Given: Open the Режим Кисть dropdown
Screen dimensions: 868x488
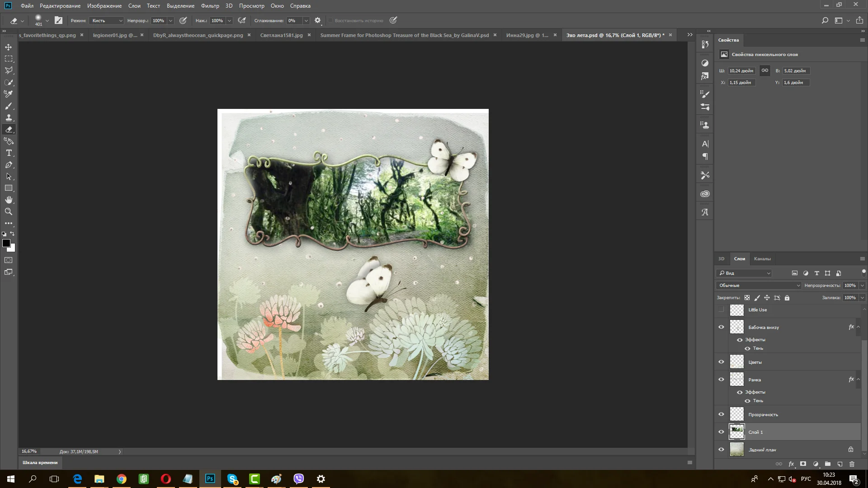Looking at the screenshot, I should click(x=107, y=21).
